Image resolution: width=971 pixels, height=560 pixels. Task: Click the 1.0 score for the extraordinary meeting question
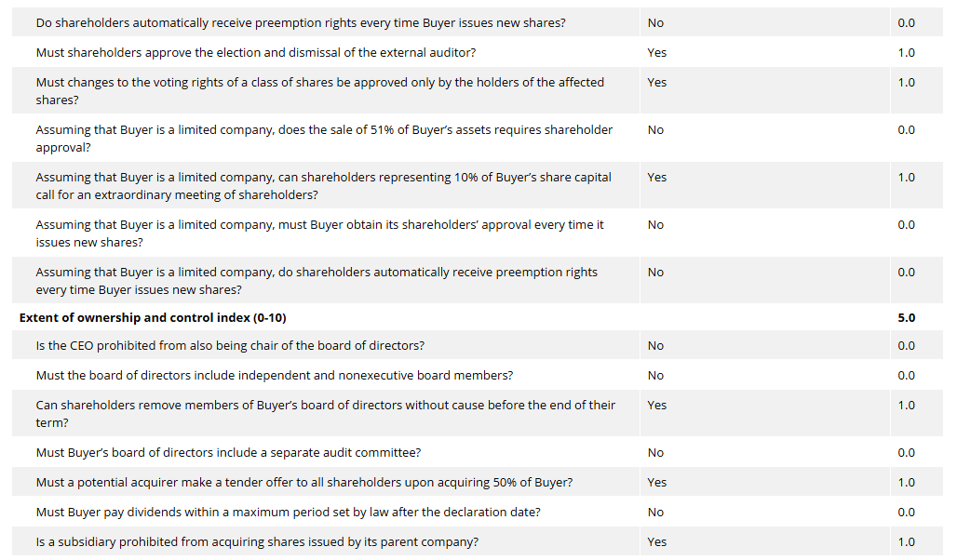pos(906,177)
